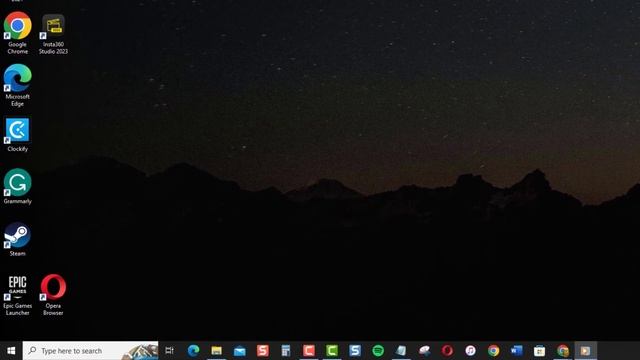
Task: Open the Windows Start menu
Action: click(x=11, y=351)
